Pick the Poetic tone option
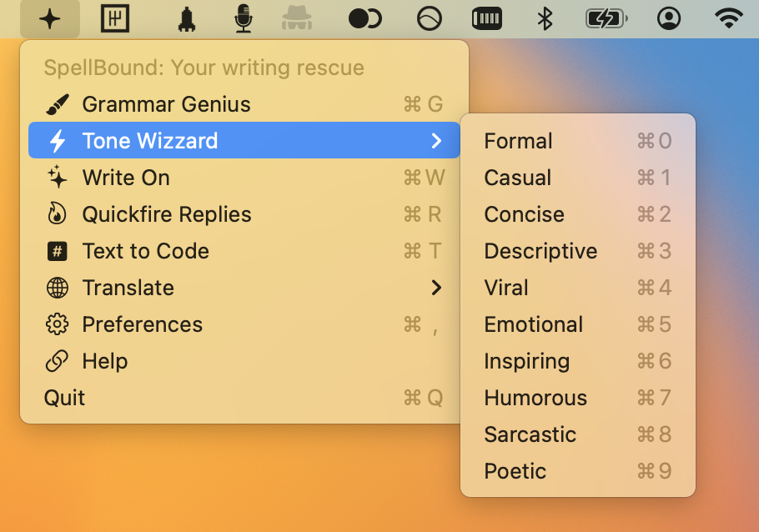Viewport: 759px width, 532px height. tap(515, 471)
